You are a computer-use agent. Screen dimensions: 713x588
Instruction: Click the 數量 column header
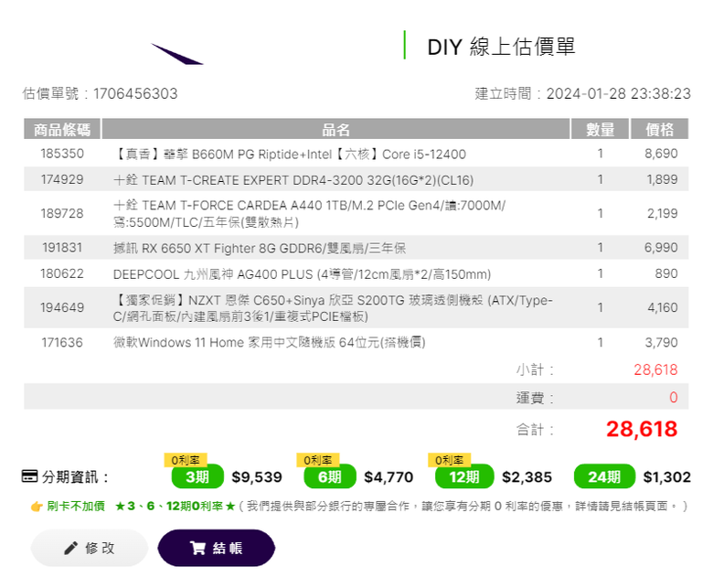click(600, 129)
